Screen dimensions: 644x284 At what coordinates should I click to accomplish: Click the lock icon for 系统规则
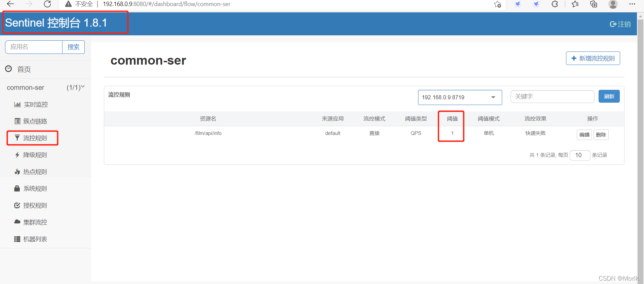17,188
